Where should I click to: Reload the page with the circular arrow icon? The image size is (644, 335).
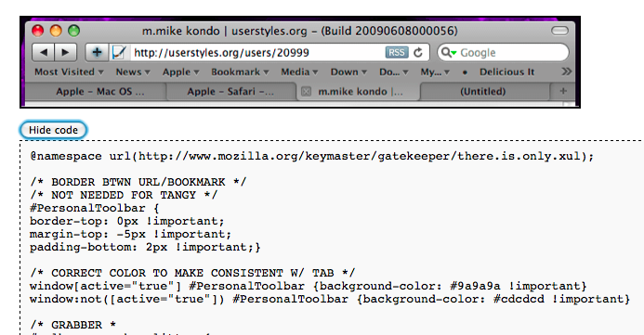click(x=418, y=53)
